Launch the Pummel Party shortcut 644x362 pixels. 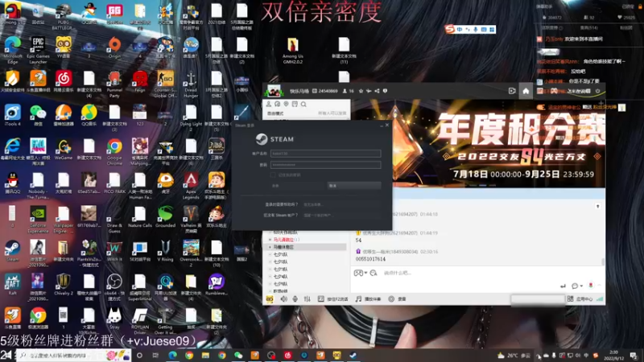(114, 84)
